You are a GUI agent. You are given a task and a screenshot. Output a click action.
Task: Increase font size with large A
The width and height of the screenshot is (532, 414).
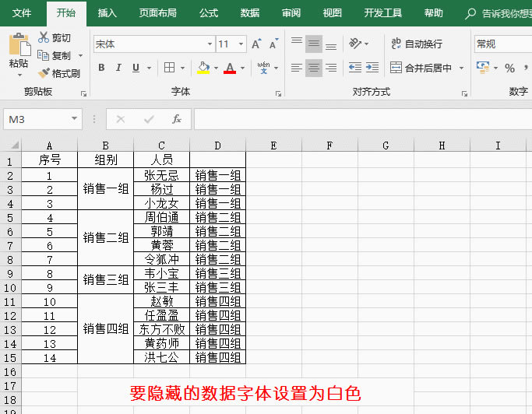point(256,44)
